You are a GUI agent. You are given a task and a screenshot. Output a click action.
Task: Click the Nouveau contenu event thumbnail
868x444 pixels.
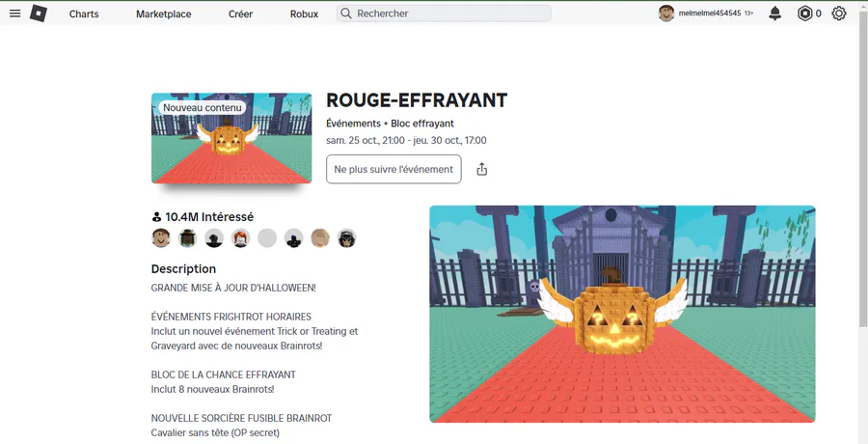(x=231, y=138)
